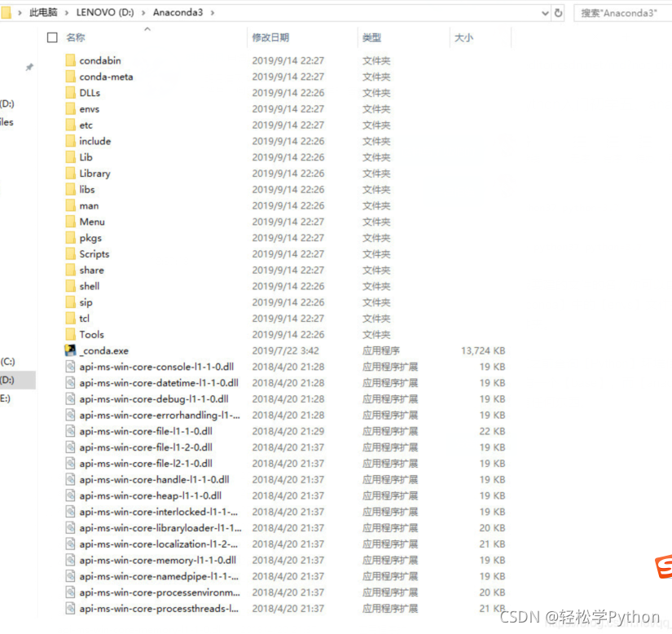Image resolution: width=672 pixels, height=634 pixels.
Task: Tick the select-all checkbox beside 名称
Action: click(x=52, y=37)
